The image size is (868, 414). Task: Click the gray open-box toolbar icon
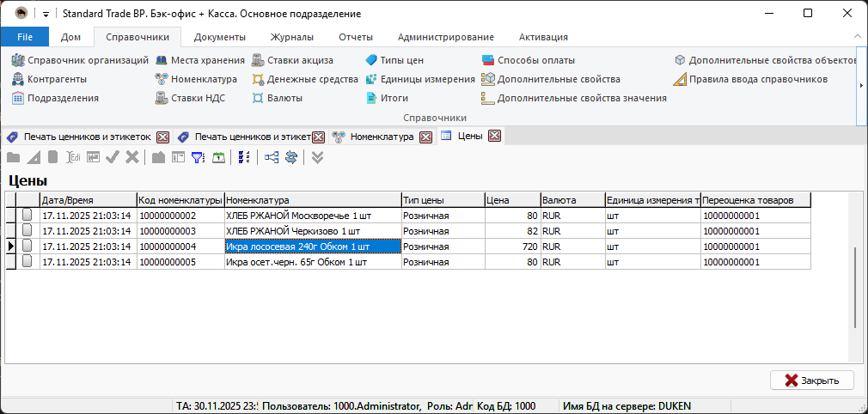[158, 158]
